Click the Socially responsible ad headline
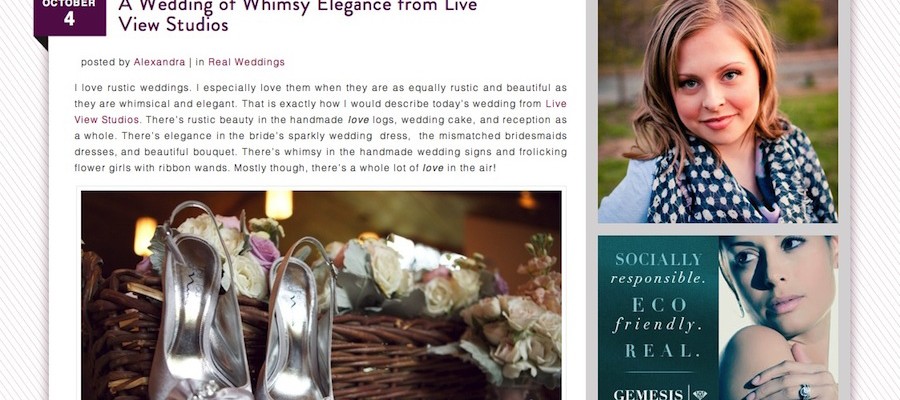This screenshot has width=900, height=400. [658, 269]
